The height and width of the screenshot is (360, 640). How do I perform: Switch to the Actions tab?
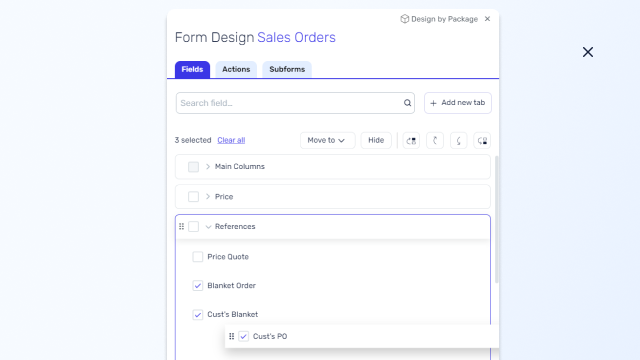(236, 69)
